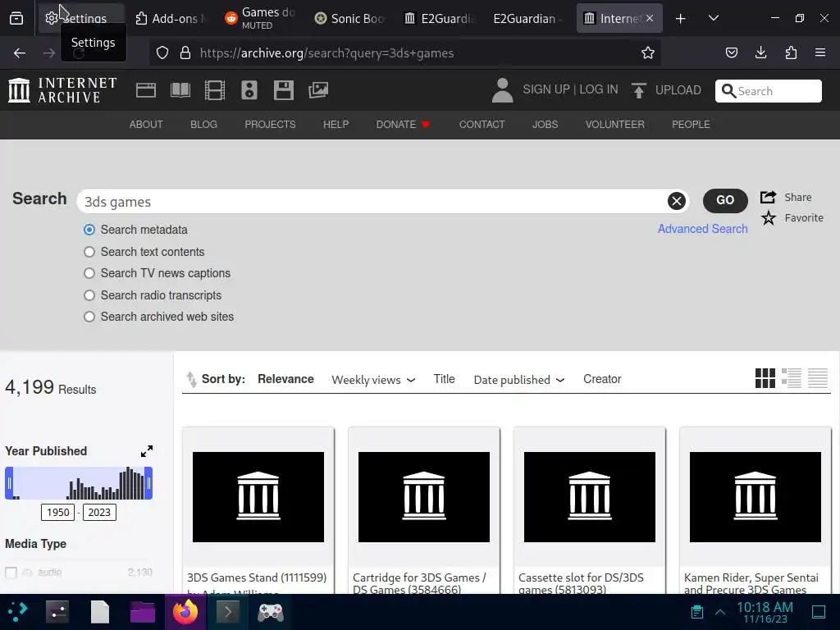
Task: Open the Internet Archive home logo
Action: click(x=62, y=90)
